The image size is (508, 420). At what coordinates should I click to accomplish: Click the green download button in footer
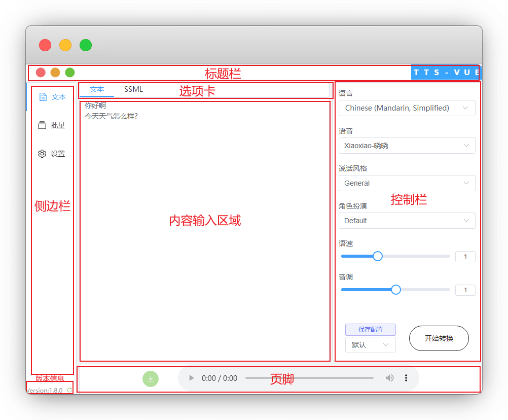point(151,379)
